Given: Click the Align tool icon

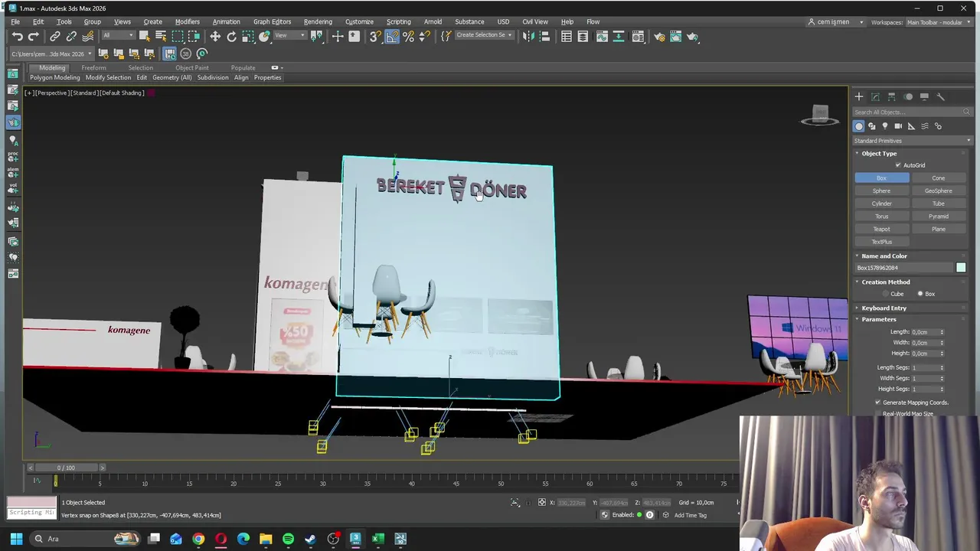Looking at the screenshot, I should pyautogui.click(x=544, y=37).
